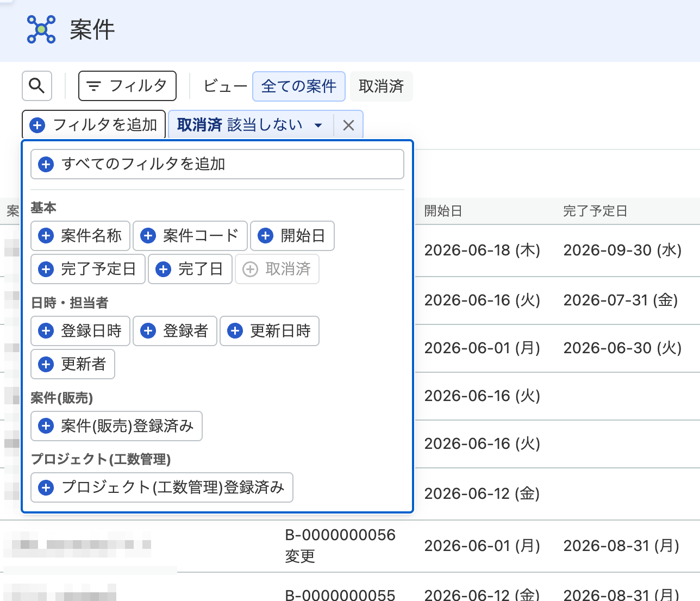
Task: Add プロジェクト(工数管理)登録済み filter
Action: pos(162,487)
